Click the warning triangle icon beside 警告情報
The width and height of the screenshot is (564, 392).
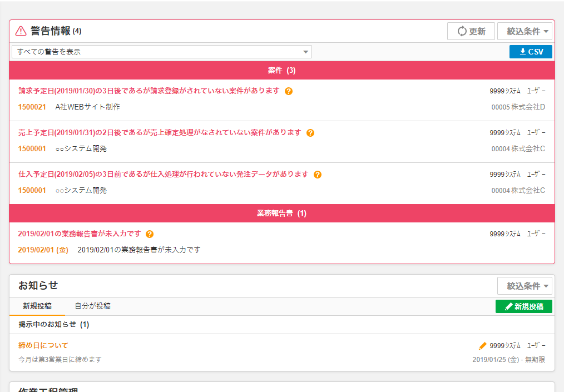click(21, 31)
